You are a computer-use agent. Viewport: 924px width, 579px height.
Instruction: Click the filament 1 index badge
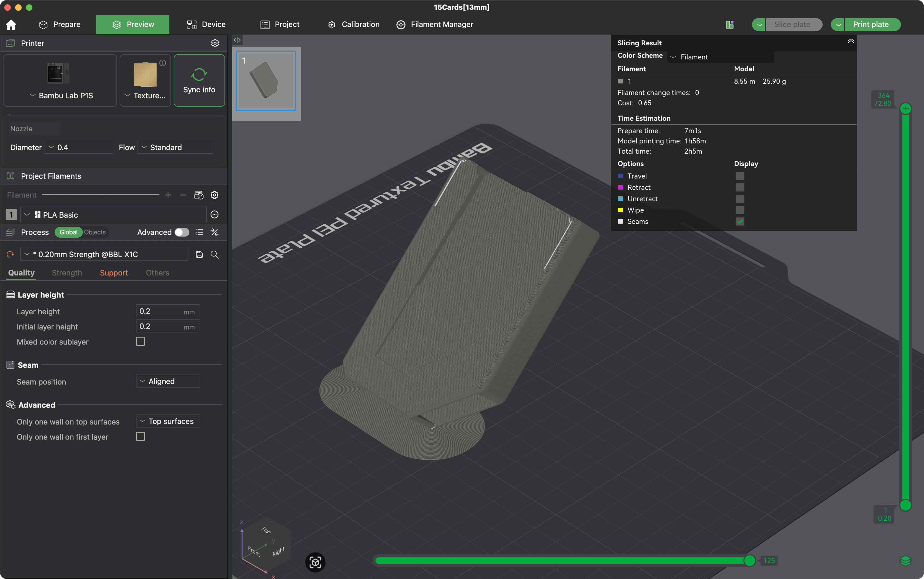[11, 214]
